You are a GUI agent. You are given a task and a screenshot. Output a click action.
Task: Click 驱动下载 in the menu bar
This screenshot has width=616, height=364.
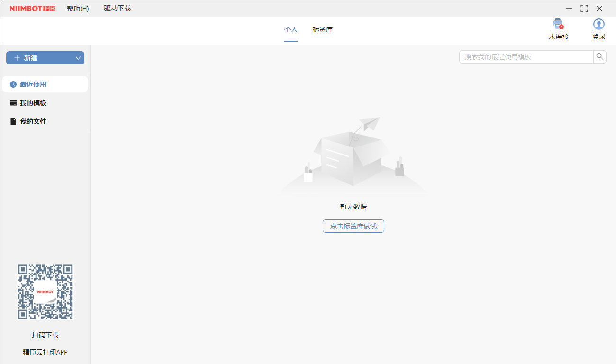[117, 8]
